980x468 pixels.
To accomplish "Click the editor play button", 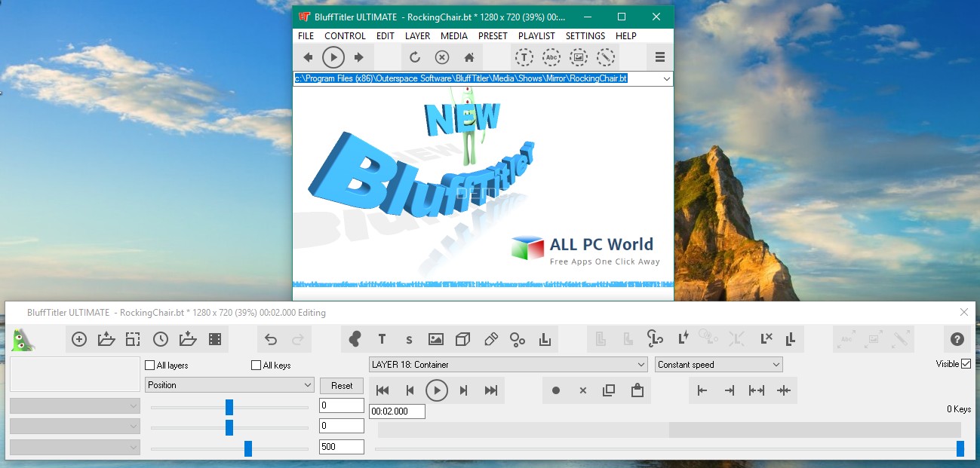I will 437,390.
